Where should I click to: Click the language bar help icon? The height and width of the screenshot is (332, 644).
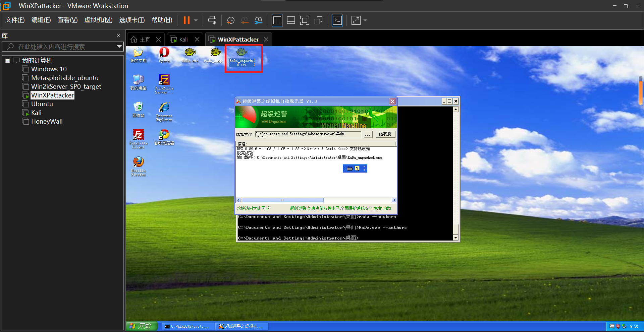[357, 169]
